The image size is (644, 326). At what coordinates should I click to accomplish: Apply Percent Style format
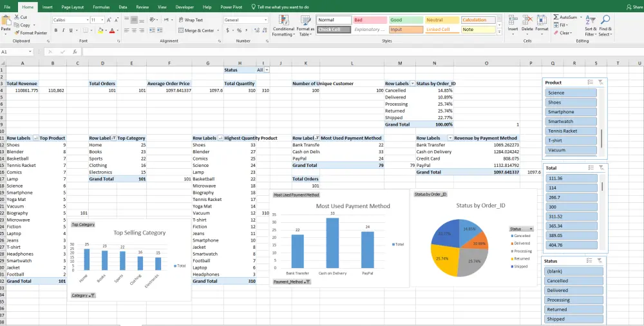coord(239,30)
